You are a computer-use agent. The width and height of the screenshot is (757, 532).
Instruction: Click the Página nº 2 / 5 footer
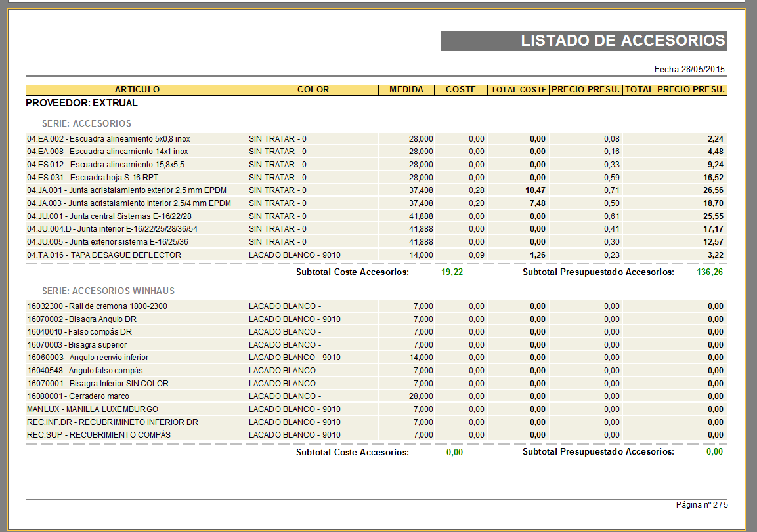[702, 505]
